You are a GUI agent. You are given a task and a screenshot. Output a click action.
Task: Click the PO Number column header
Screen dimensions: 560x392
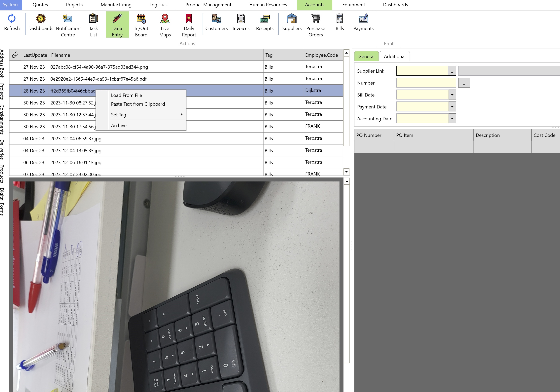coord(374,135)
